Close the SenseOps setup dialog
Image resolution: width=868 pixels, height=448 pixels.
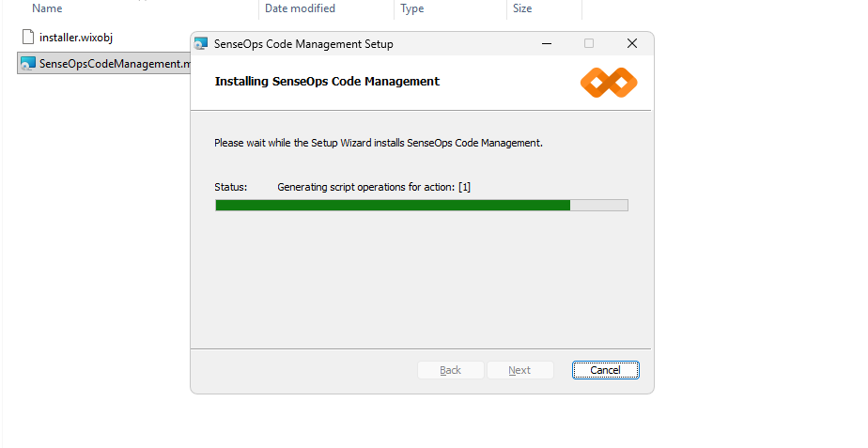pos(632,44)
